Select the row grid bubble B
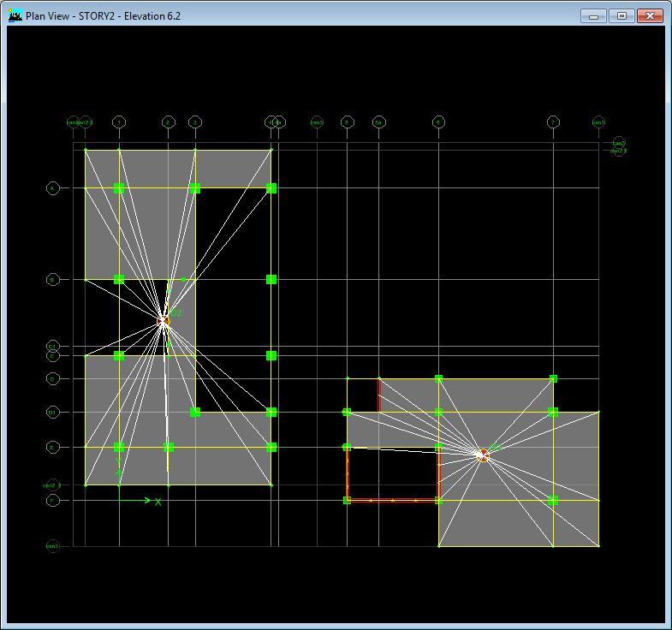This screenshot has height=630, width=672. pos(53,280)
